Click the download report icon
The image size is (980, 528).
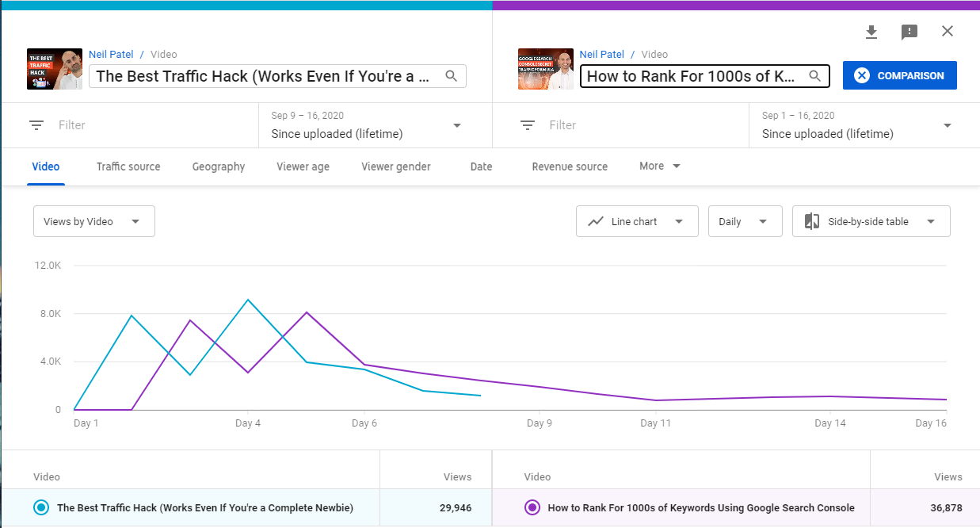click(x=871, y=32)
